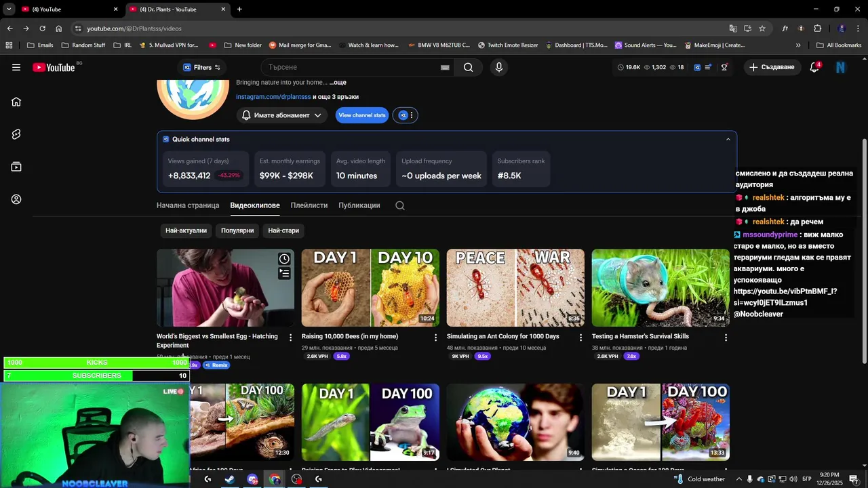Image resolution: width=868 pixels, height=488 pixels.
Task: Open a new browser tab
Action: (x=239, y=9)
